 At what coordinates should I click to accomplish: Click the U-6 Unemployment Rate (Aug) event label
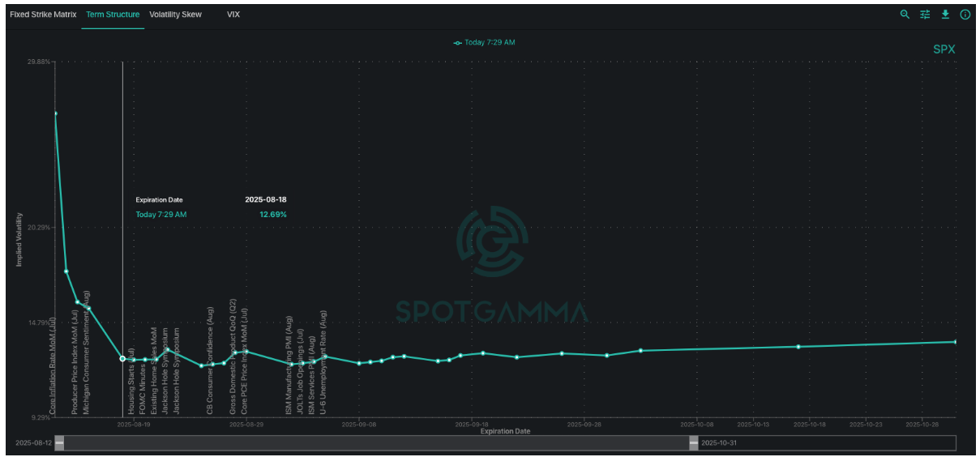point(323,362)
